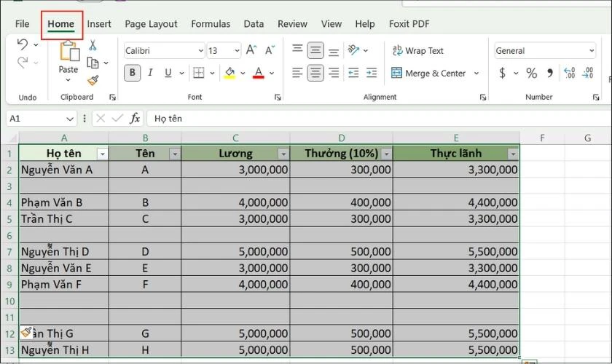Open the Tên column filter dropdown
This screenshot has width=612, height=364.
(x=176, y=154)
